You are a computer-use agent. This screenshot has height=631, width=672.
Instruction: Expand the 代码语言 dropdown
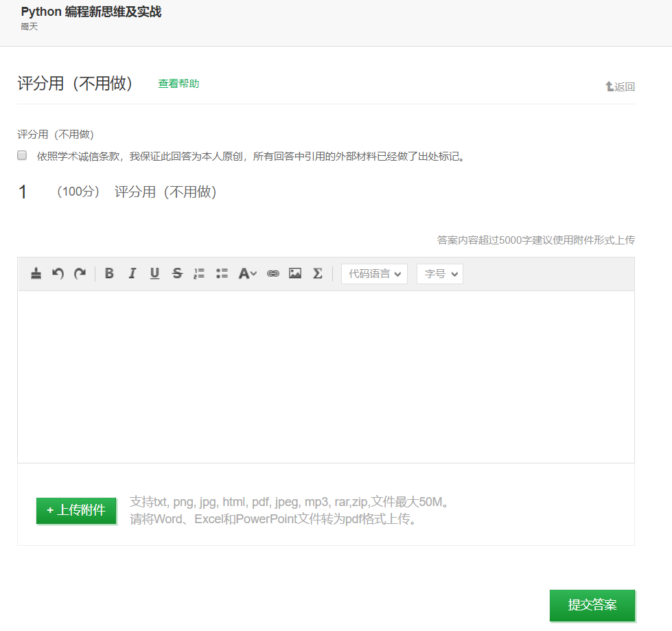[374, 273]
